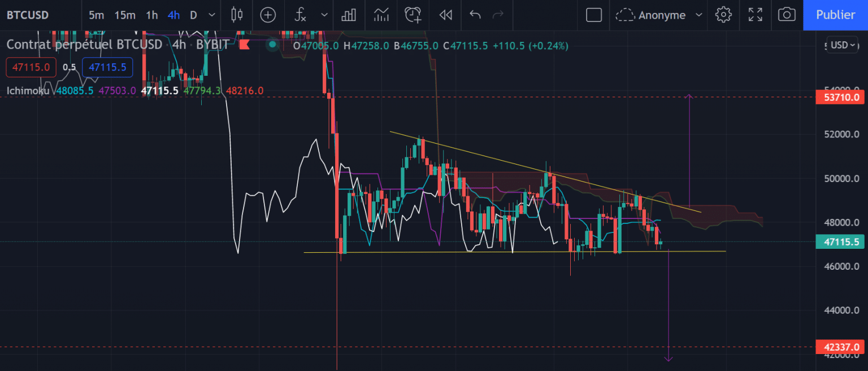Click the Publier button

click(835, 15)
